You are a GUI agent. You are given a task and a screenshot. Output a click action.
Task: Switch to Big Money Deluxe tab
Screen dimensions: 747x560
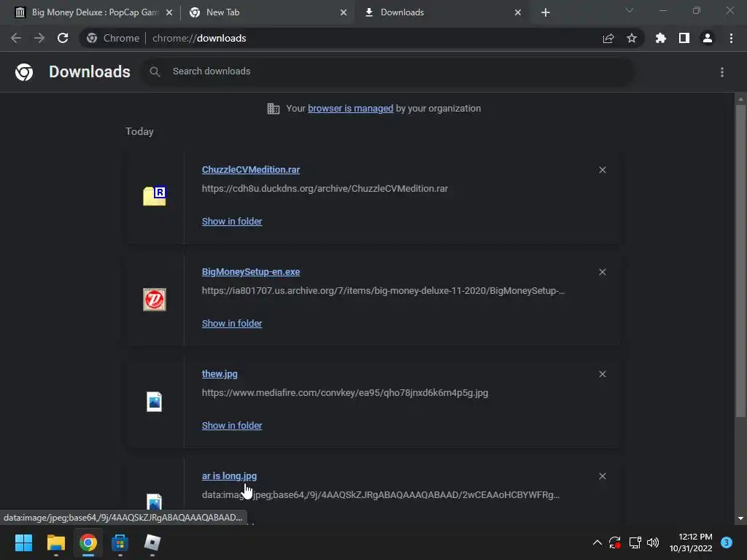93,12
